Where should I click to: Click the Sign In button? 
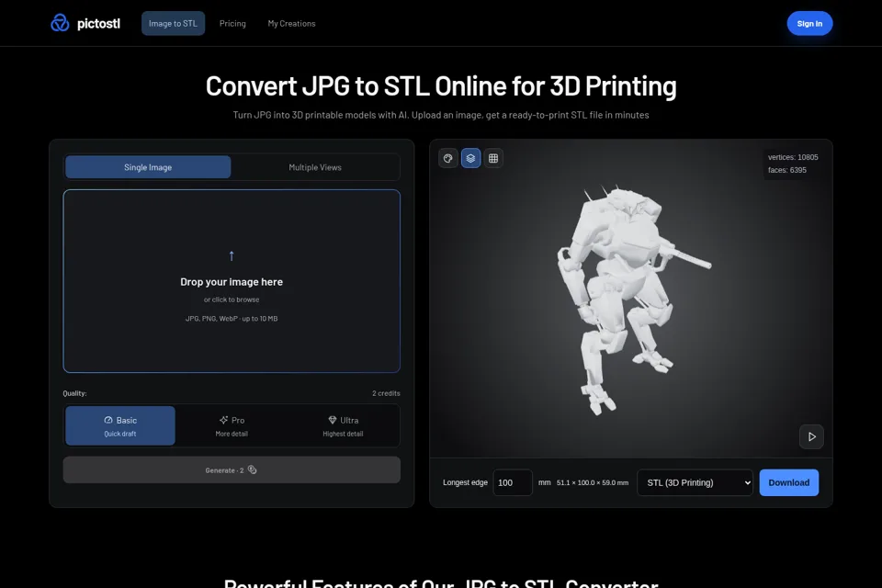[x=809, y=24]
